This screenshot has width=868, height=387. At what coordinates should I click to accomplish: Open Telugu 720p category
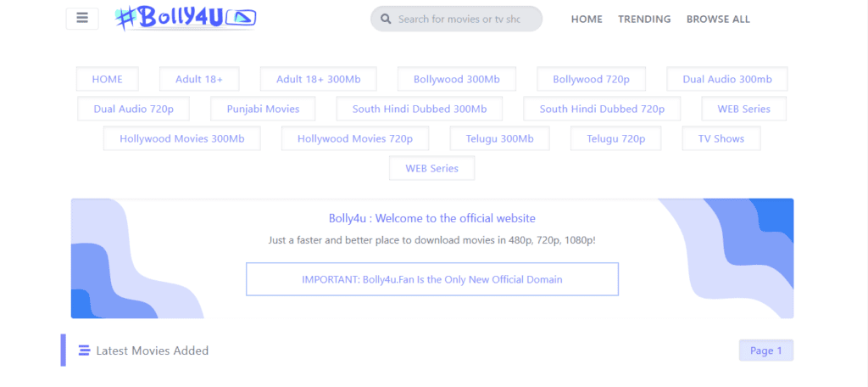point(616,138)
